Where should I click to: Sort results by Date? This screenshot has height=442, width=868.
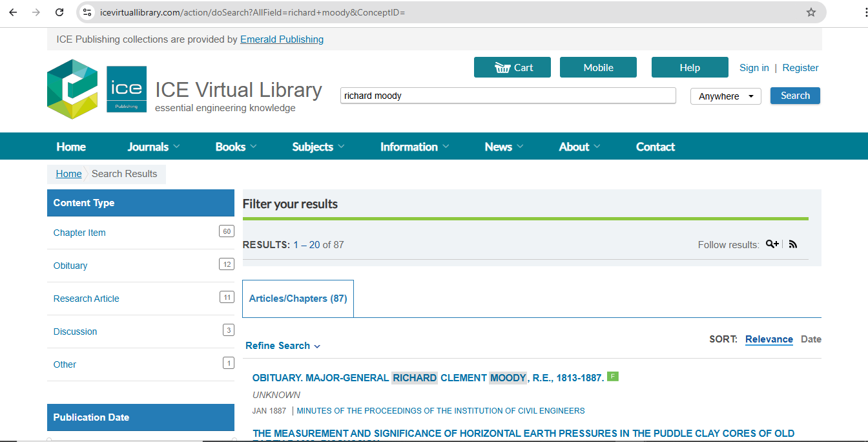[811, 339]
